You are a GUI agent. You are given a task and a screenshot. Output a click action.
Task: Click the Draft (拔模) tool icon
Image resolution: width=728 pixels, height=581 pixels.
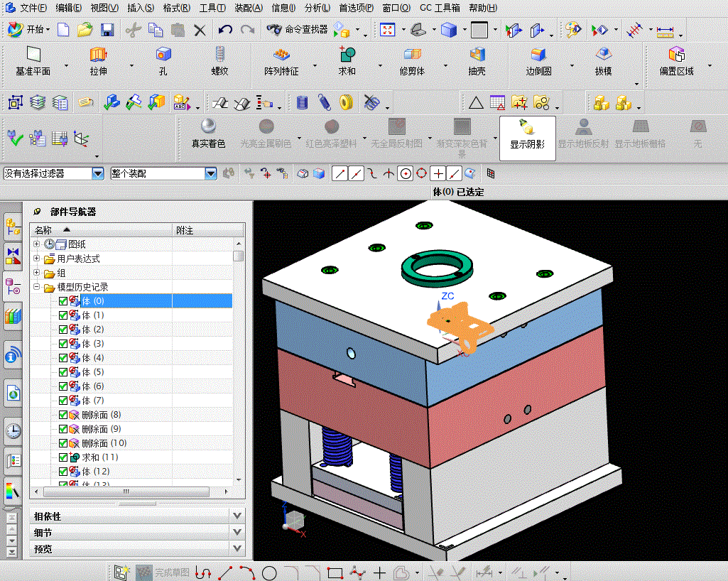603,55
